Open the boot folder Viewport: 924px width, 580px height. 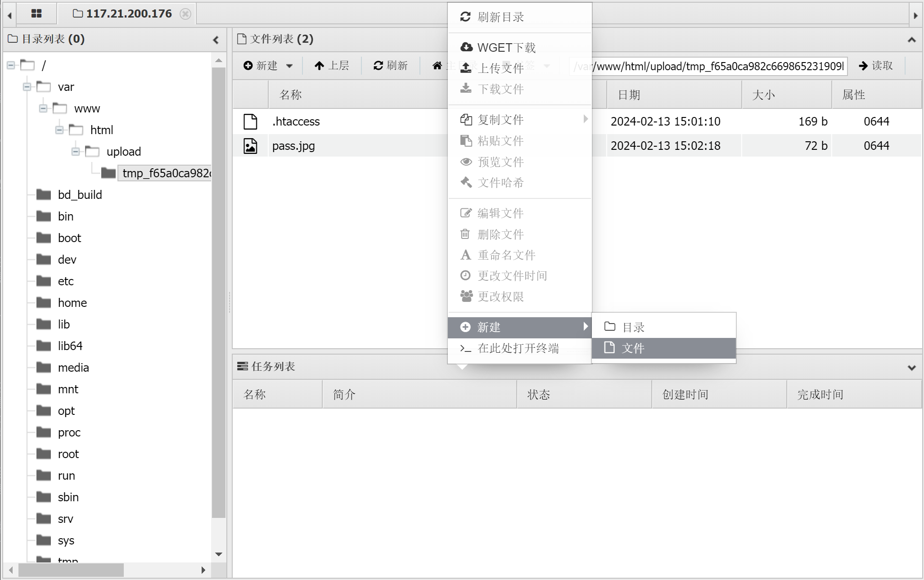coord(69,238)
